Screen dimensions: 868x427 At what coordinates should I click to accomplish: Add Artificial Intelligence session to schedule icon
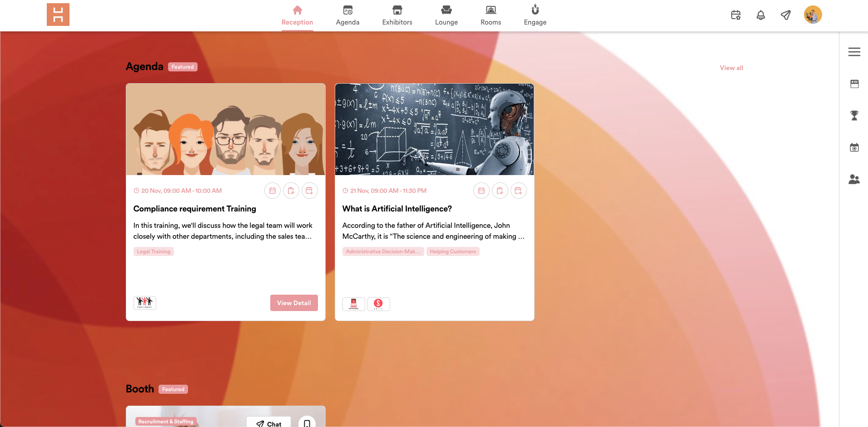pos(519,191)
